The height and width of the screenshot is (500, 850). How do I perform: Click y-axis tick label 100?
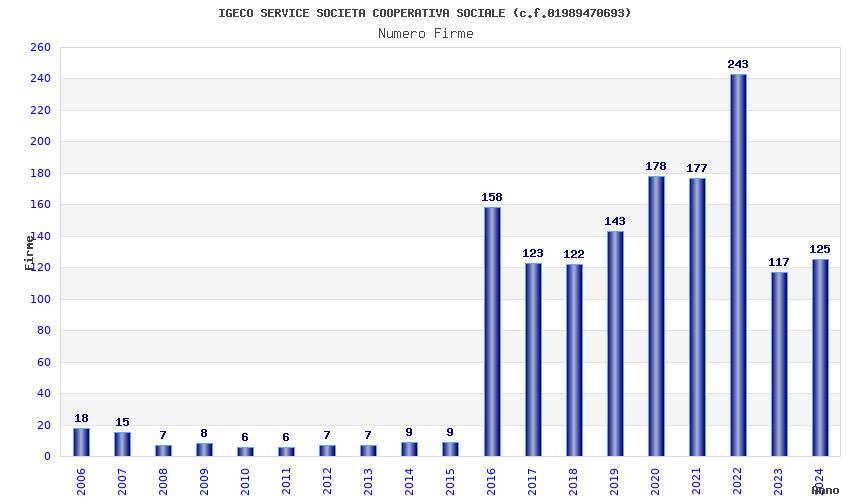(x=41, y=299)
